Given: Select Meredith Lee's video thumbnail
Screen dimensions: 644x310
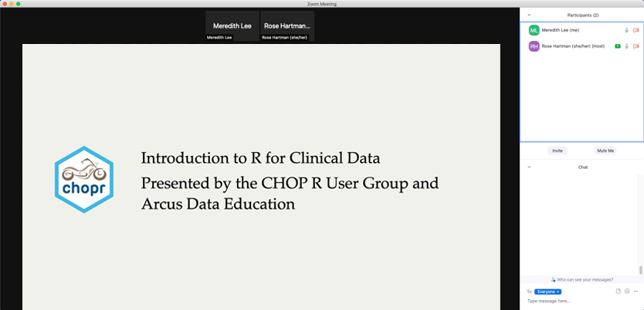Looking at the screenshot, I should point(232,26).
